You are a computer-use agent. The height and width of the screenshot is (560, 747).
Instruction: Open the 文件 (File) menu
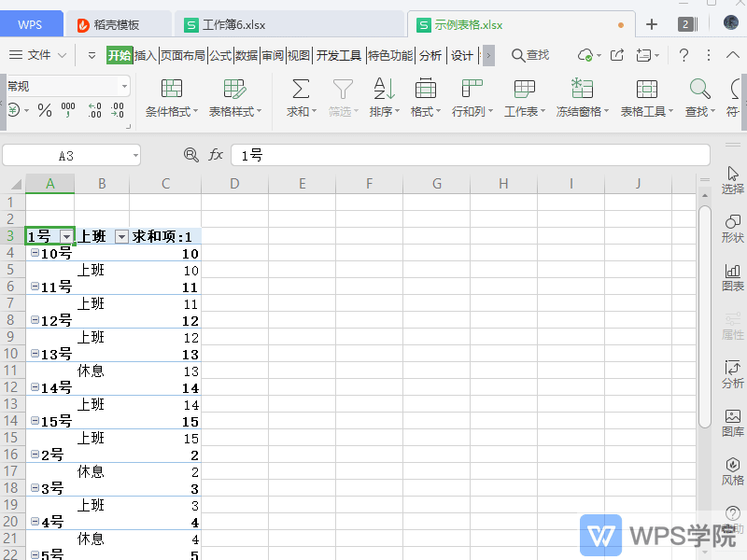[x=39, y=55]
